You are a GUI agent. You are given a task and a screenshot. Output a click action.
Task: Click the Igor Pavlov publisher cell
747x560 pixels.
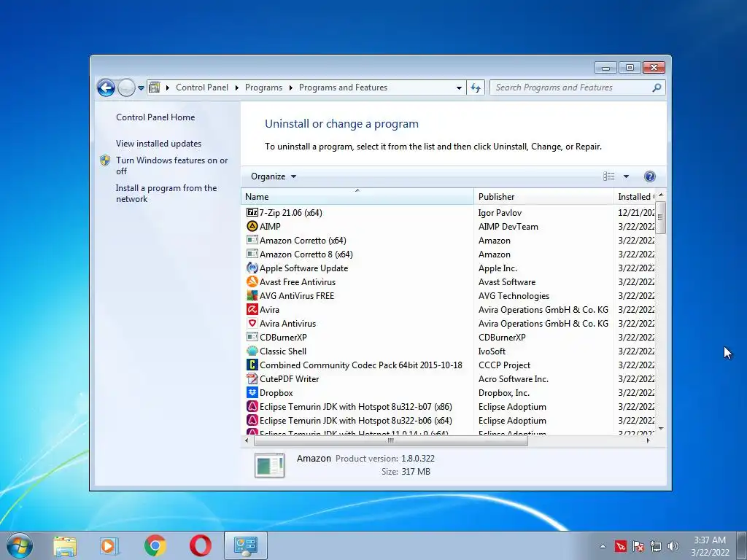500,213
